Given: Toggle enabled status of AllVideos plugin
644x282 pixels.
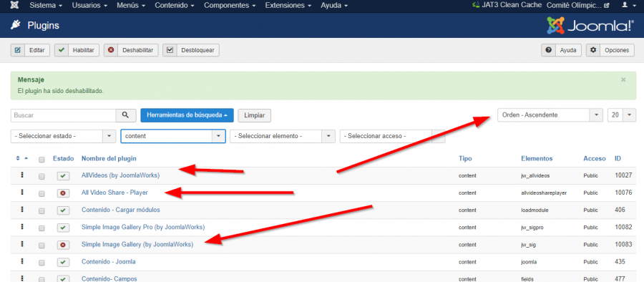Looking at the screenshot, I should 63,176.
